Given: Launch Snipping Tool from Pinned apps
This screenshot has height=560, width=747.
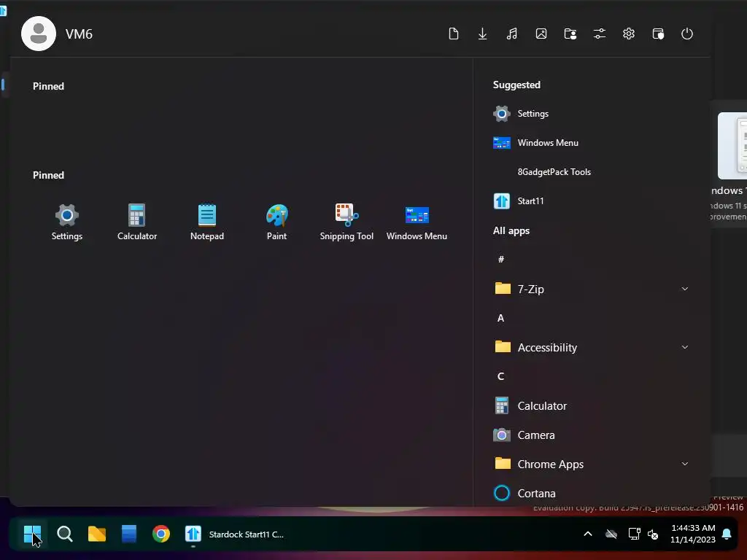Looking at the screenshot, I should click(347, 222).
